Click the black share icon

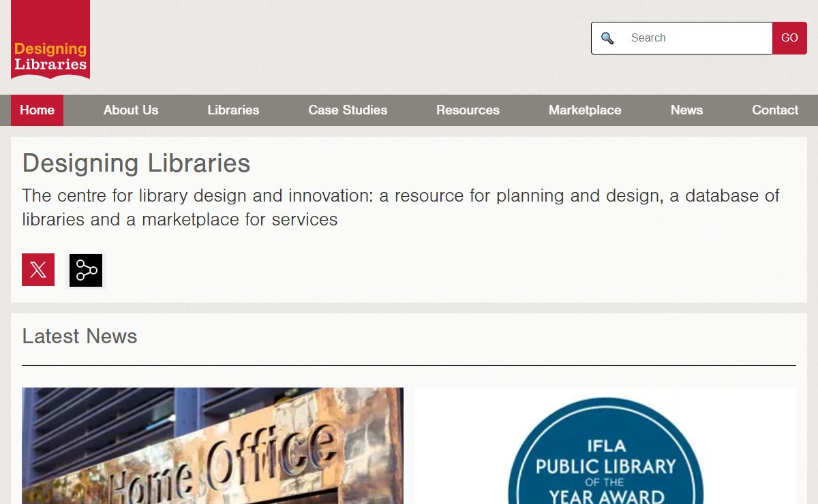click(86, 270)
